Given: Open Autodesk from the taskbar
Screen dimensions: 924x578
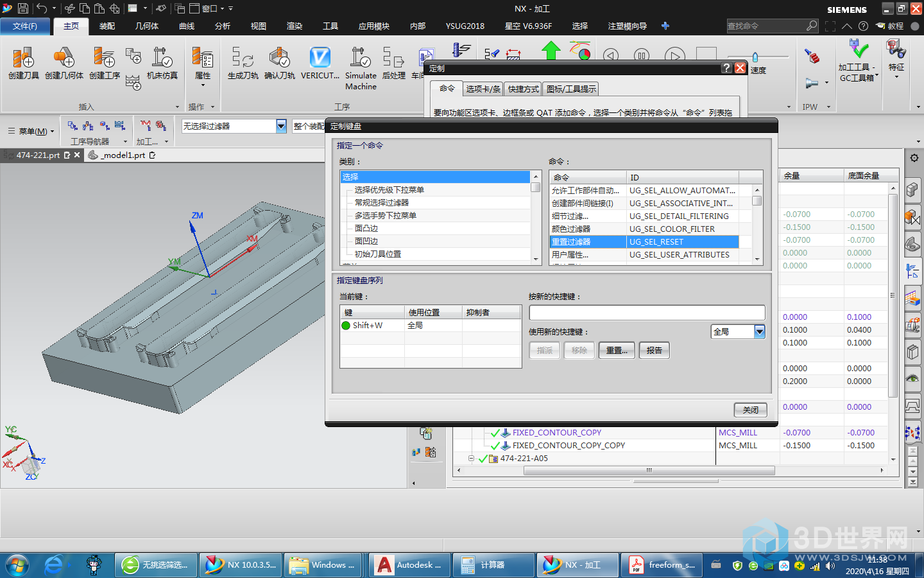Looking at the screenshot, I should click(x=411, y=565).
